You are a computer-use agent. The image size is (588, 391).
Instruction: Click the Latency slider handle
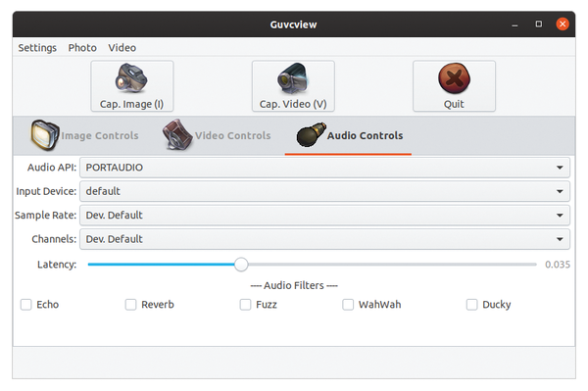[x=241, y=265]
